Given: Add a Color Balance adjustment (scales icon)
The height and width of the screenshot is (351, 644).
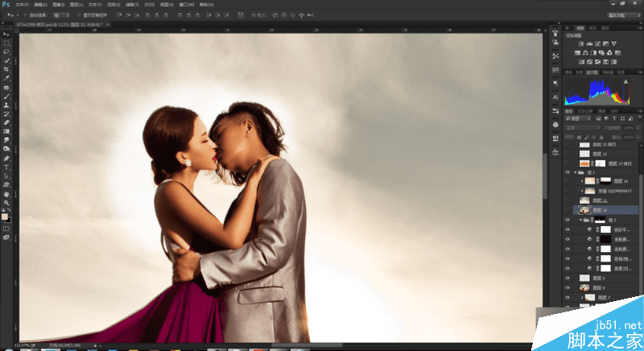Looking at the screenshot, I should (585, 52).
